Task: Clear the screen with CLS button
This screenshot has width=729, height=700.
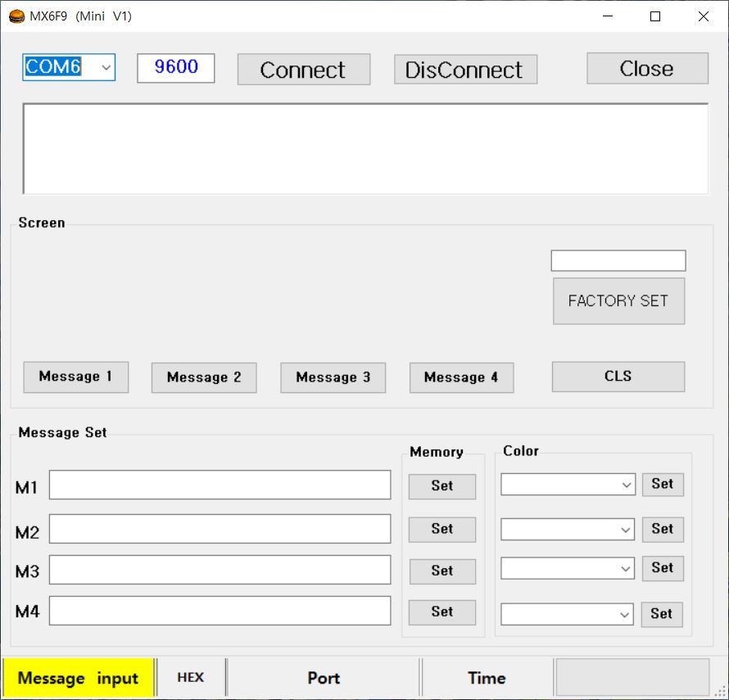Action: point(618,377)
